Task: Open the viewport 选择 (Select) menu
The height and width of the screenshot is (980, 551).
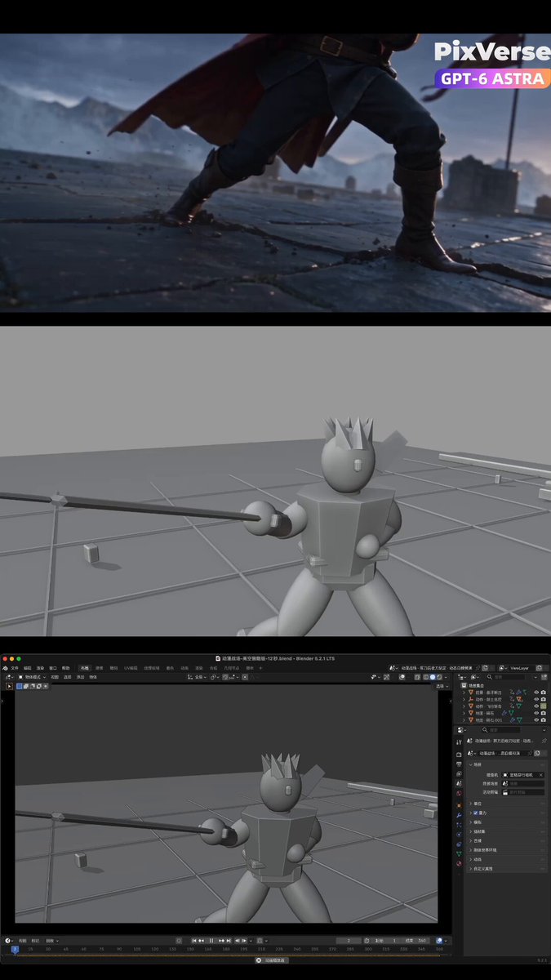Action: tap(67, 677)
